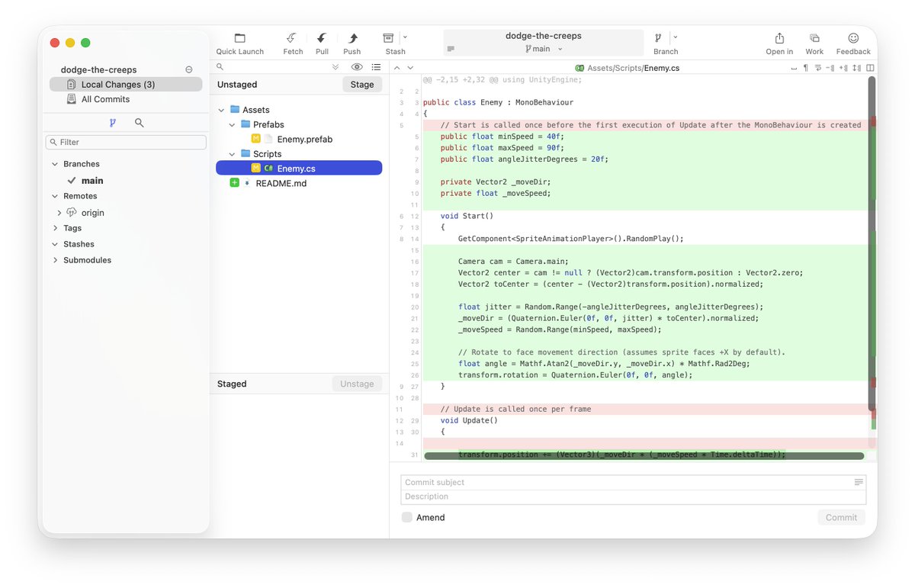Select Enemy.cs in unstaged files

pos(299,169)
